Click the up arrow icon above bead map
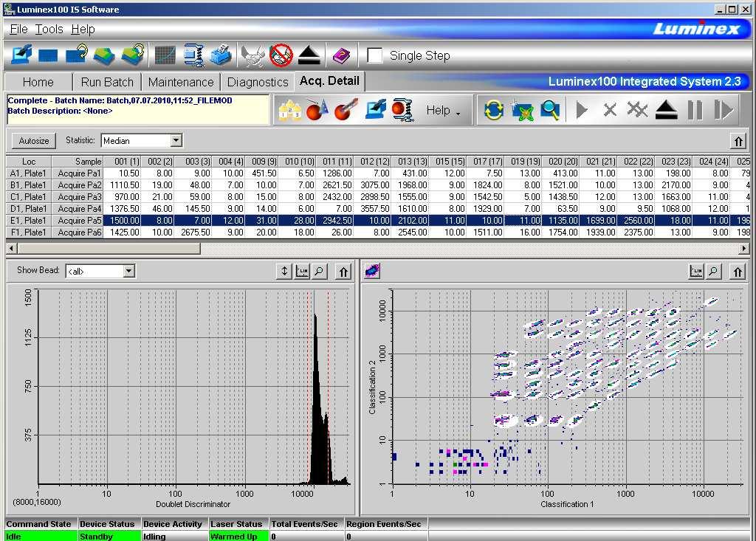 738,272
